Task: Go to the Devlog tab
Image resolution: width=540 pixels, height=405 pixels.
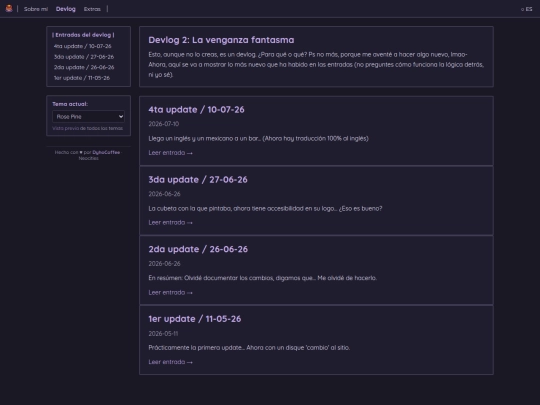Action: (65, 9)
